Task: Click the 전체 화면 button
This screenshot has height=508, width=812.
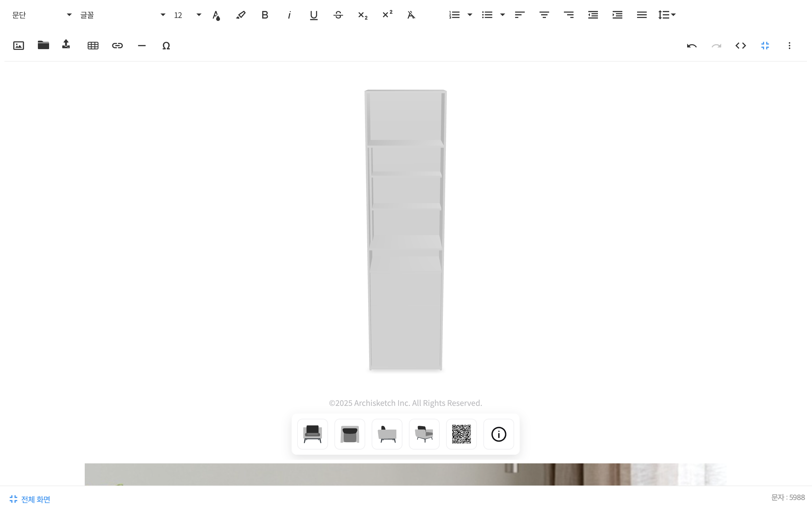Action: click(30, 499)
